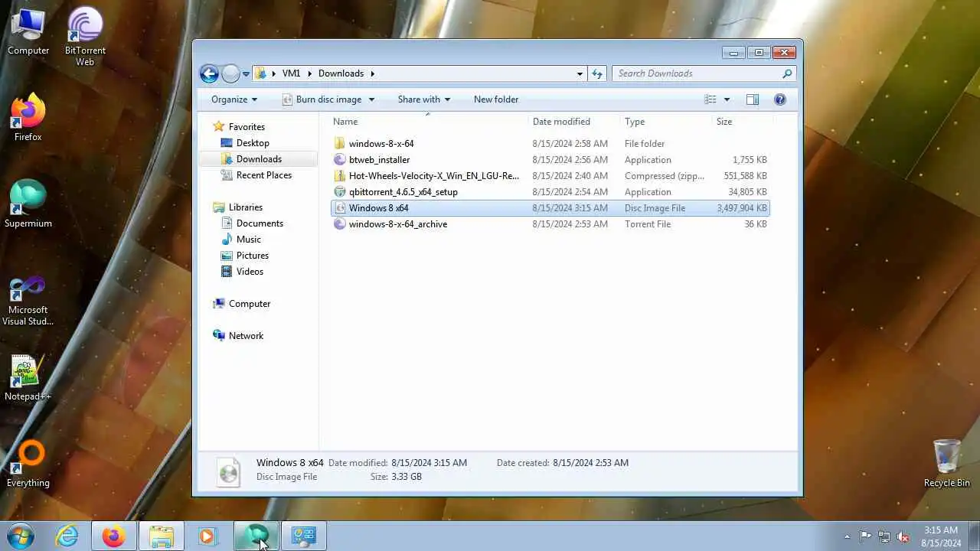Screen dimensions: 980x551
Task: Select Recent Places in navigation pane
Action: tap(264, 175)
